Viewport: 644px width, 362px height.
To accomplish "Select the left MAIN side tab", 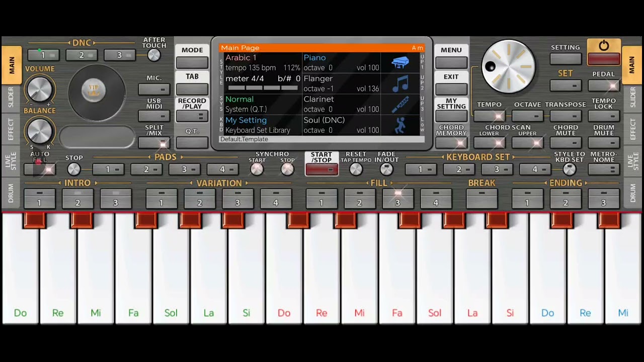I will (11, 65).
